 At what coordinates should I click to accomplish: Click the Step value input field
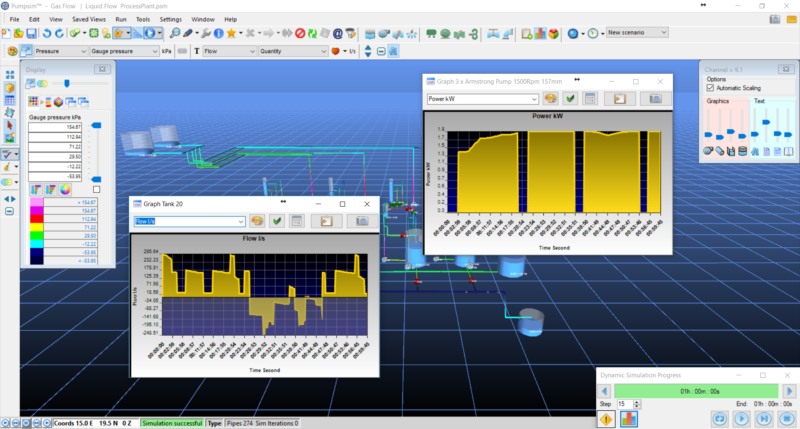(x=625, y=403)
